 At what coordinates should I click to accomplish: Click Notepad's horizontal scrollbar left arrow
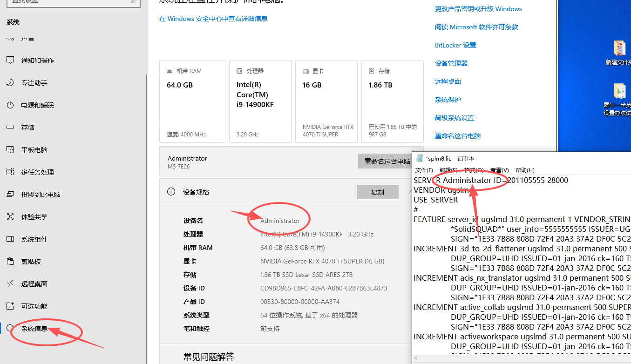tap(415, 358)
